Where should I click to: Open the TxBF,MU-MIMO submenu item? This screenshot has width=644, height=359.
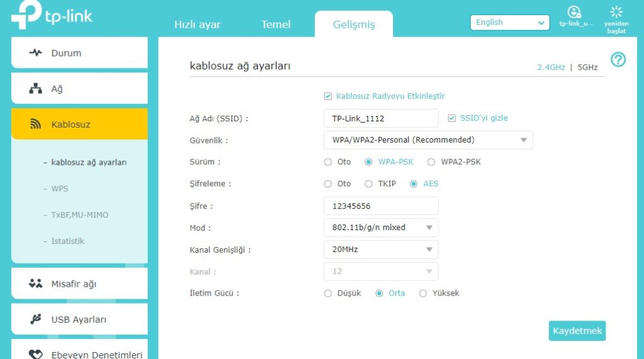click(80, 215)
